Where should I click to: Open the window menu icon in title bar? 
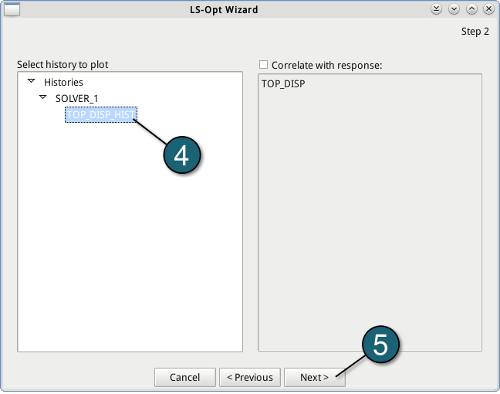click(12, 9)
